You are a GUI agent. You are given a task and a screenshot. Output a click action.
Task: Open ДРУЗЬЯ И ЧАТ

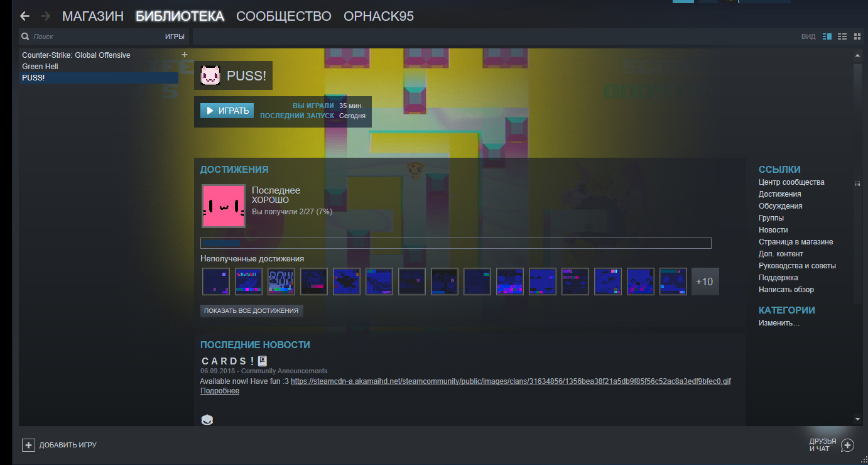[x=823, y=445]
